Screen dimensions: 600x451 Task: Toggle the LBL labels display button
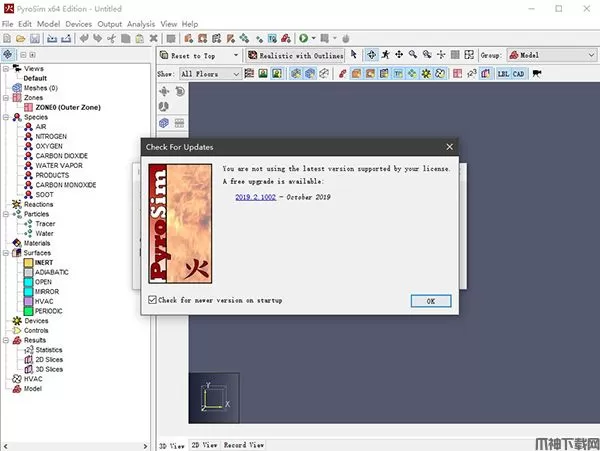coord(503,73)
